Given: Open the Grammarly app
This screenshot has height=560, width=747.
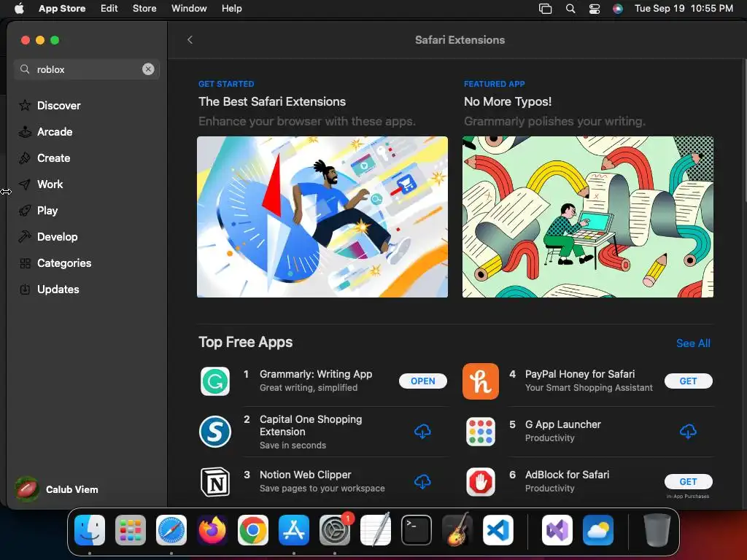Looking at the screenshot, I should coord(422,381).
